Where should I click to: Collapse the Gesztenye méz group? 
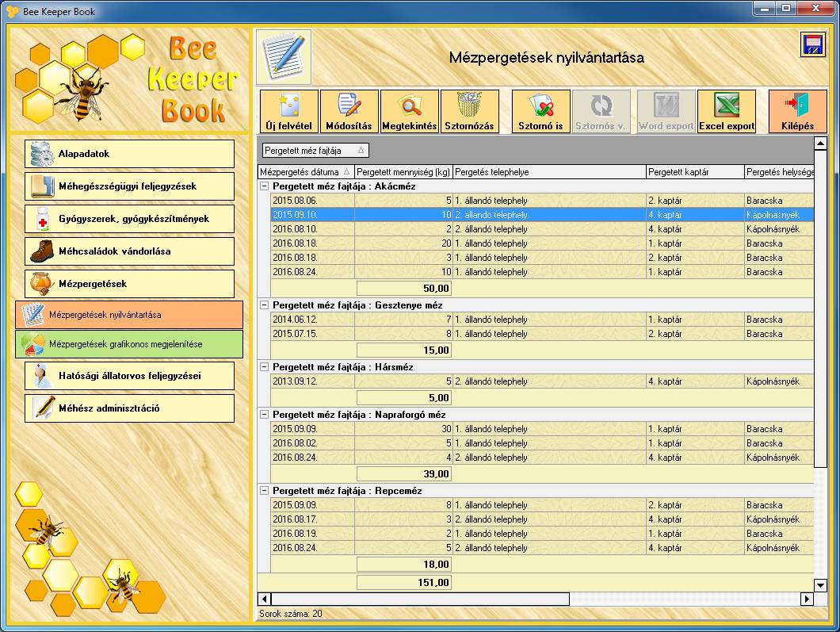(265, 305)
